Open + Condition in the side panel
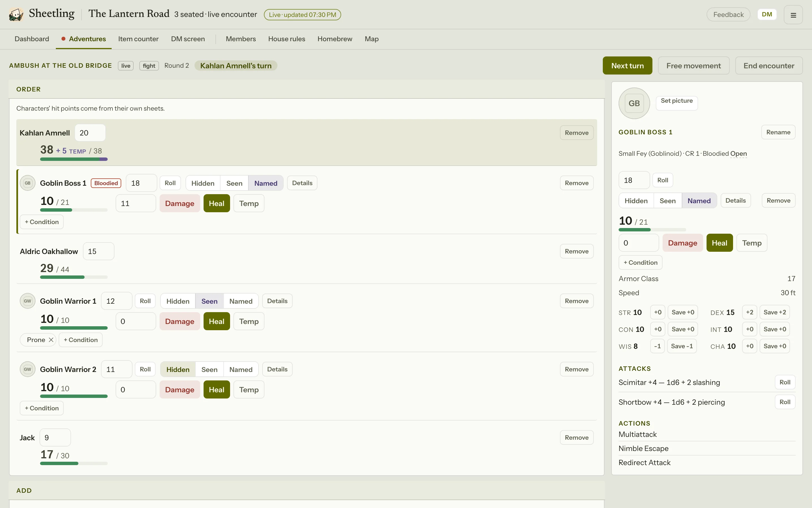Screen dimensions: 812x508 (641, 262)
